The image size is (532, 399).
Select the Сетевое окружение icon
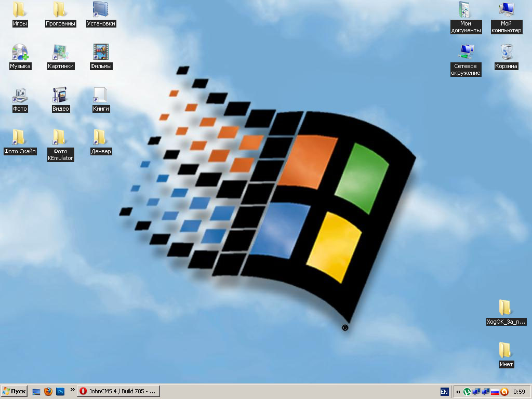[x=466, y=60]
